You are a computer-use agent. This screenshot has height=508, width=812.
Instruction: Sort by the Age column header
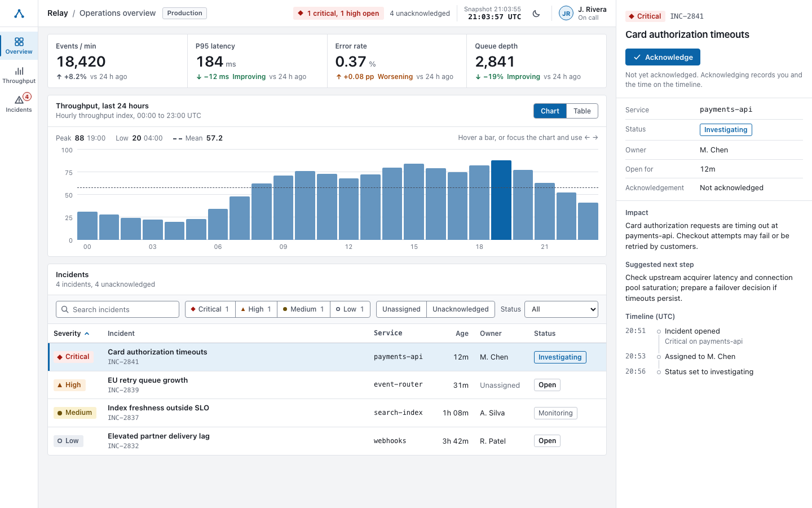pyautogui.click(x=462, y=334)
